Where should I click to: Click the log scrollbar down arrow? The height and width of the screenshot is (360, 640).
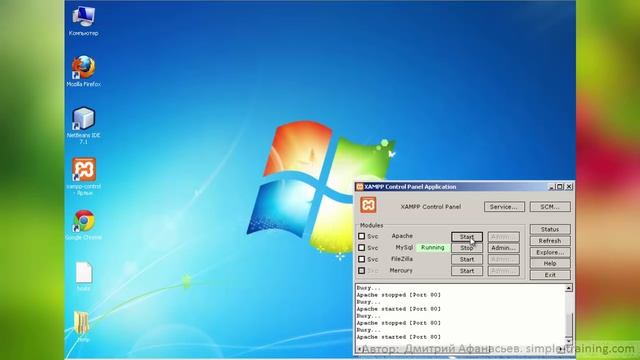569,340
